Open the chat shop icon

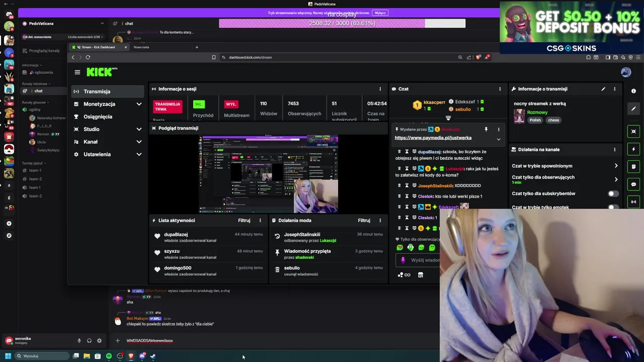point(421,275)
